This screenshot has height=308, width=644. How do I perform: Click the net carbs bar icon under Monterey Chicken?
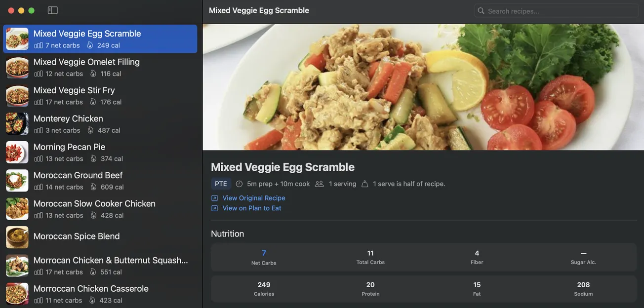click(38, 130)
